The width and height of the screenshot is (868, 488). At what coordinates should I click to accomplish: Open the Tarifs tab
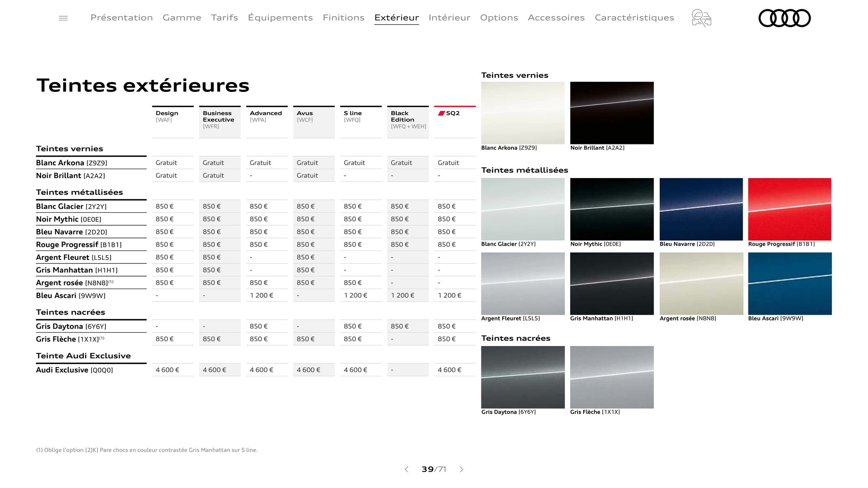[225, 17]
